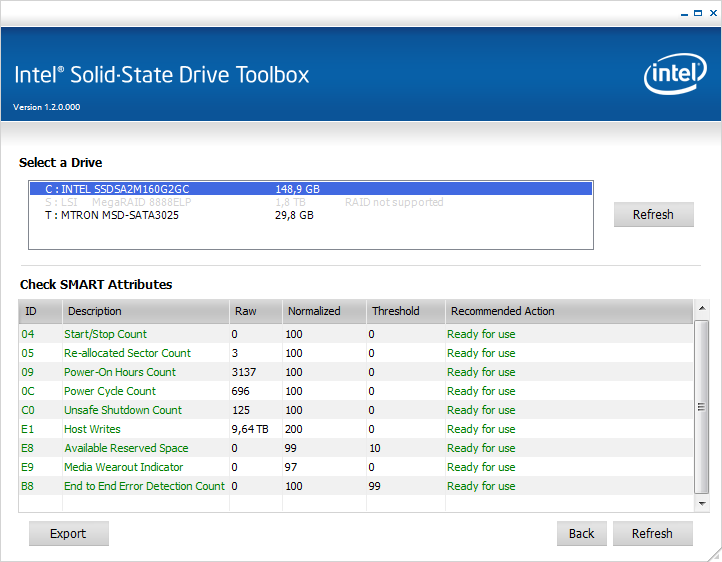This screenshot has width=722, height=562.
Task: Select the T: MTRON MSD-SATA3025 drive
Action: tap(311, 215)
